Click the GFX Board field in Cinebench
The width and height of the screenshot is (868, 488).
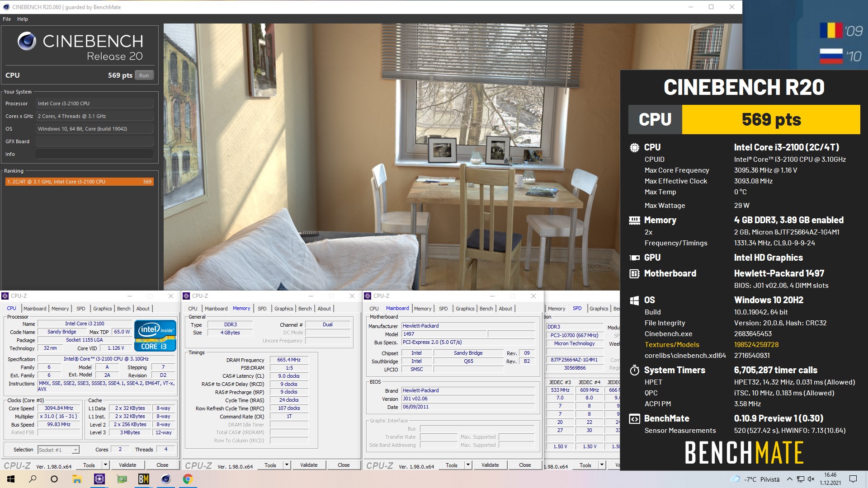coord(94,141)
